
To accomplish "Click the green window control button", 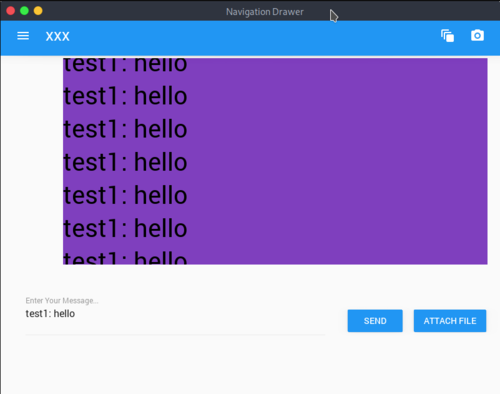I will click(24, 11).
